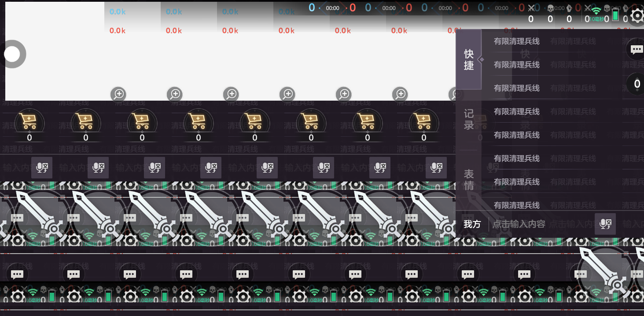
Task: Open settings gear in top-right corner
Action: tap(637, 16)
